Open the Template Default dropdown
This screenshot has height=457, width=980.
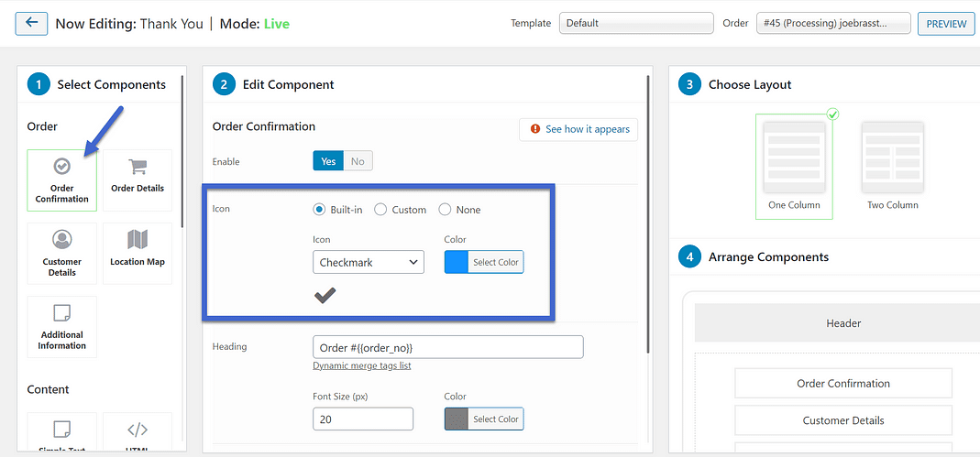coord(636,23)
